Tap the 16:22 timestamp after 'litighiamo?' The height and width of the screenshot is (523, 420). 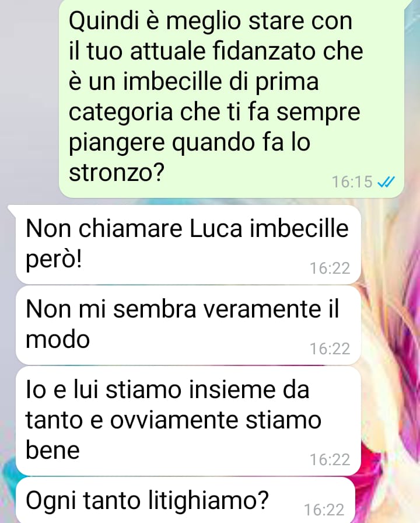click(x=324, y=510)
